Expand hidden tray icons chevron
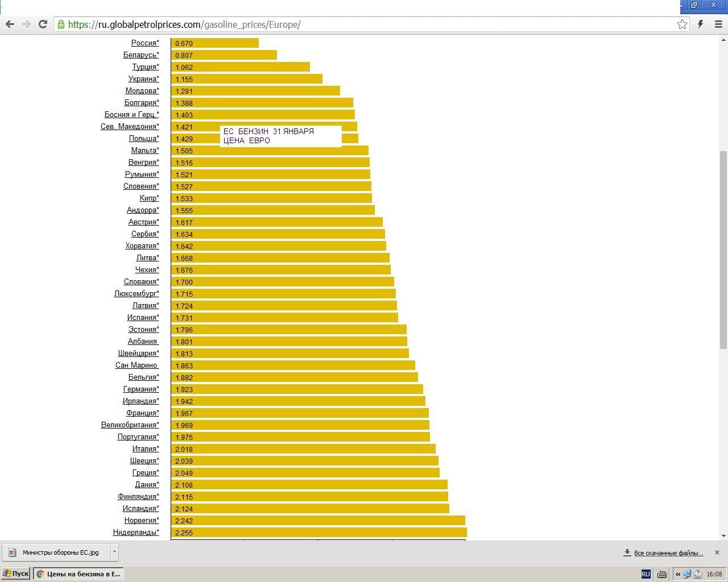 point(678,574)
